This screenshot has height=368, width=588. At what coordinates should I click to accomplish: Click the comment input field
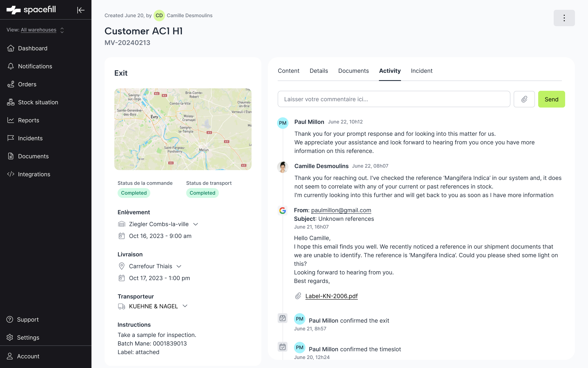394,99
